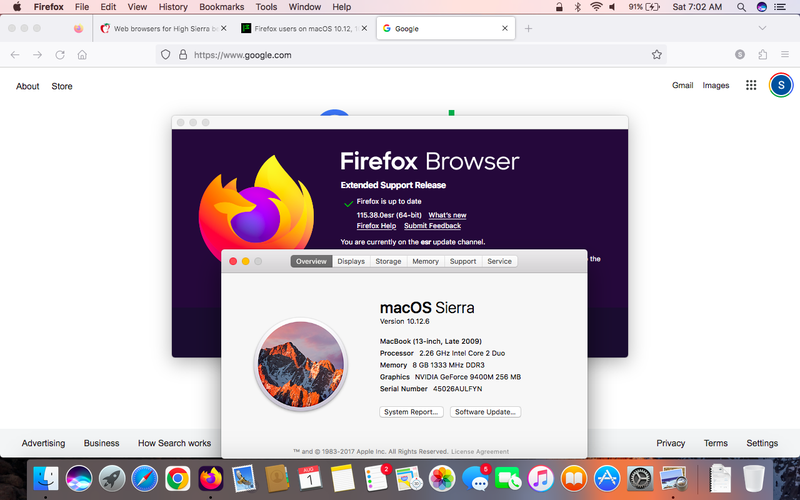800x500 pixels.
Task: Open the Bookmarks menu
Action: (221, 7)
